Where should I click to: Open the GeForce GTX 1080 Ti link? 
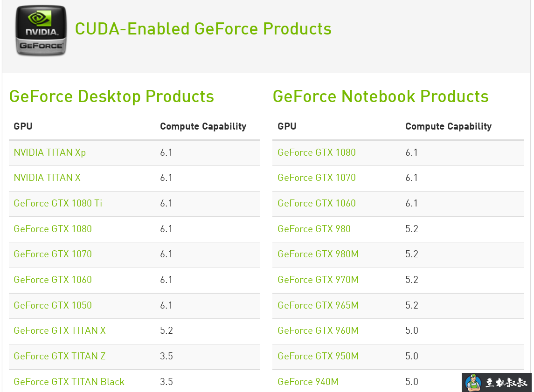pyautogui.click(x=58, y=203)
